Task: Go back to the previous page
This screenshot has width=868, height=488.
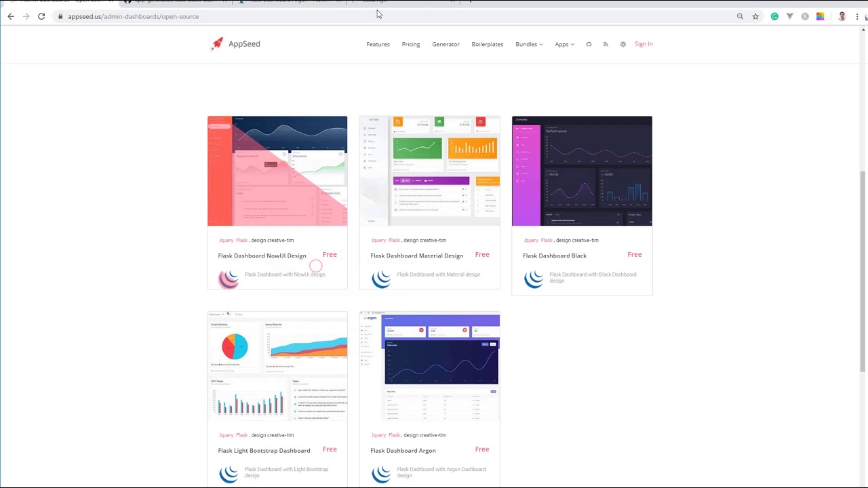Action: pyautogui.click(x=11, y=16)
